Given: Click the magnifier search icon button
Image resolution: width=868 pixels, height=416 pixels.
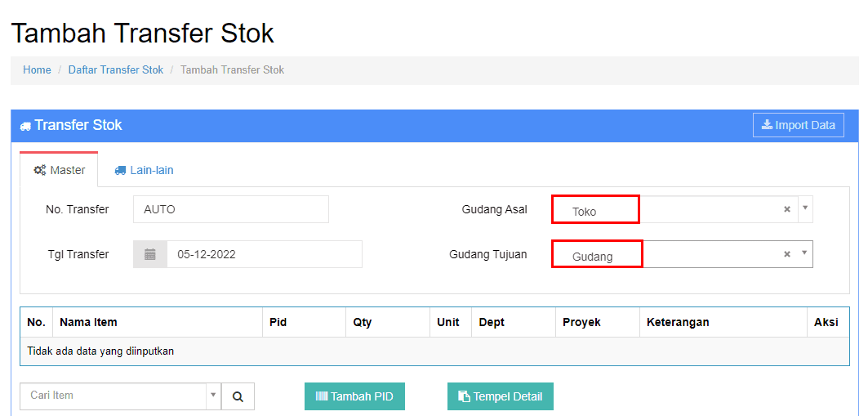Looking at the screenshot, I should coord(238,396).
